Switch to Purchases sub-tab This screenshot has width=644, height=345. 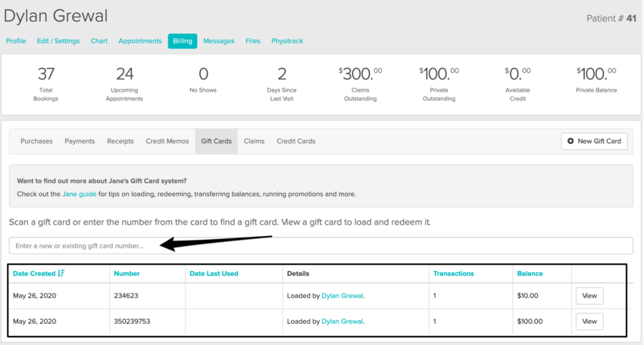tap(36, 141)
